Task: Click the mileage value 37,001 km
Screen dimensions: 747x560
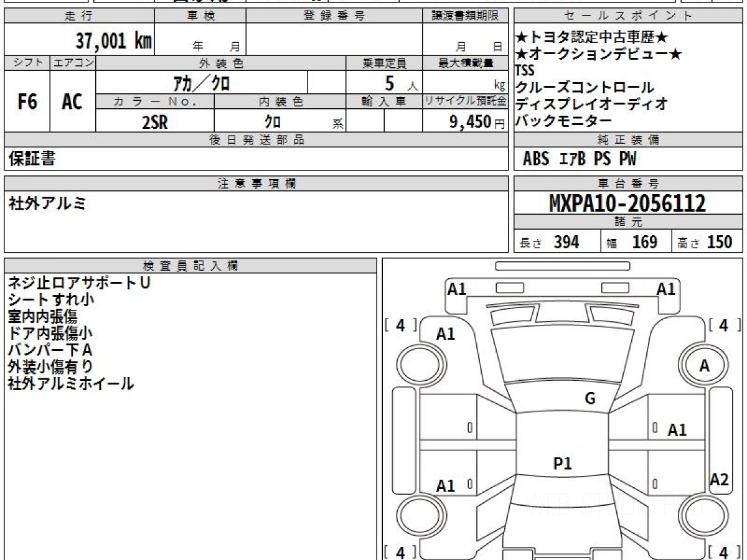Action: tap(113, 41)
